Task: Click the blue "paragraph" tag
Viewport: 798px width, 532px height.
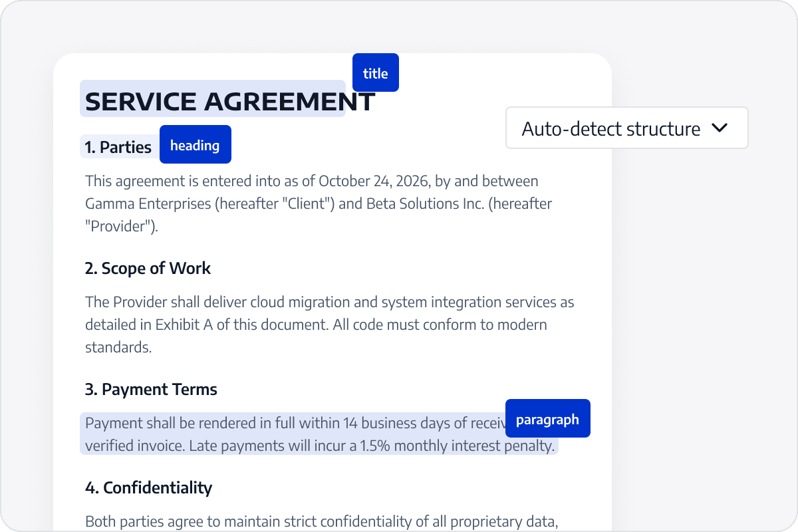Action: pyautogui.click(x=548, y=418)
